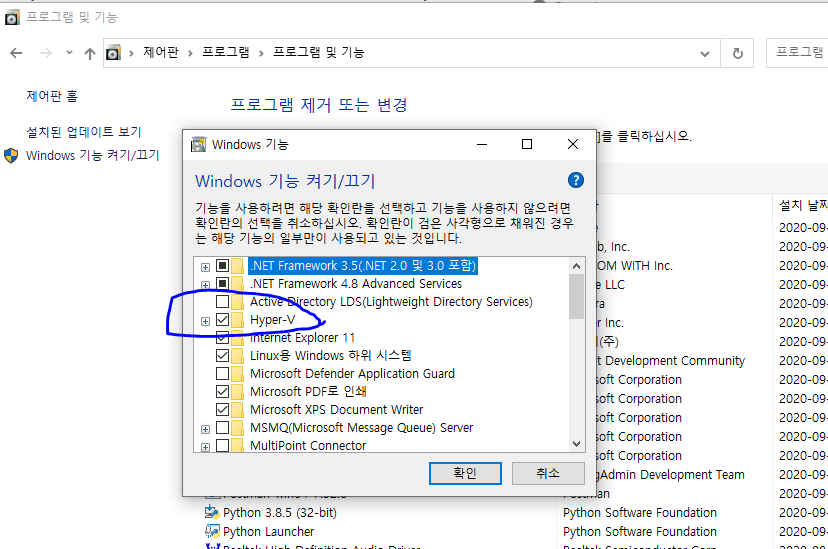Maximize the Windows 기능 dialog
Viewport: 828px width, 549px height.
pos(527,144)
